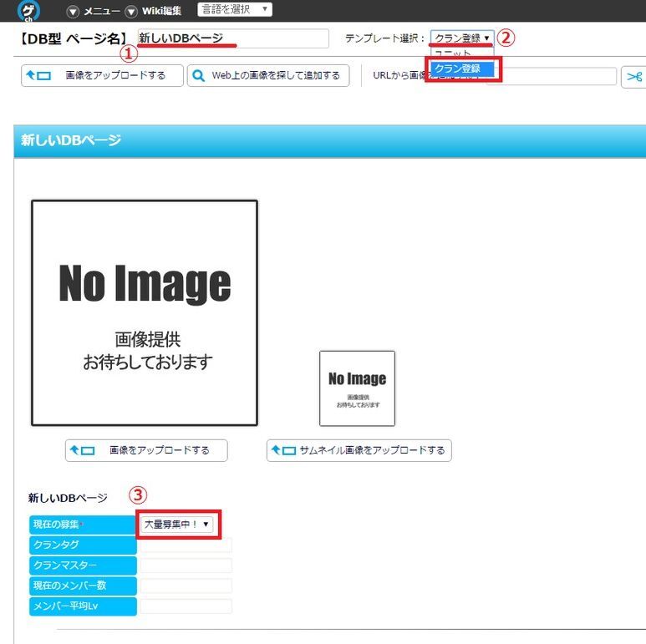Screen dimensions: 646x644
Task: Click the クランマスター input field
Action: pyautogui.click(x=186, y=565)
